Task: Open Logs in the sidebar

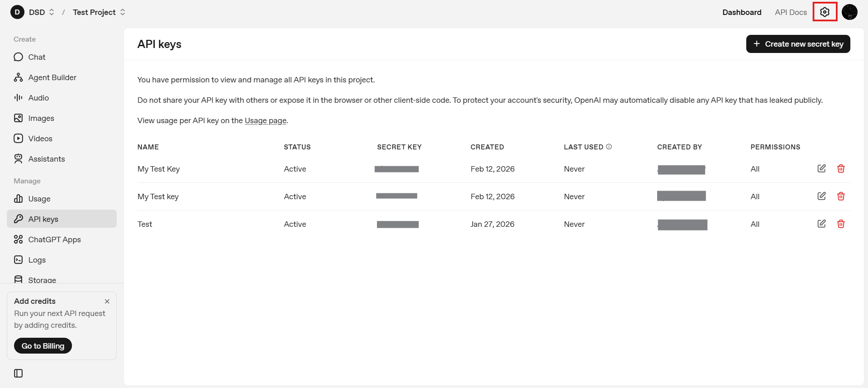Action: pos(37,260)
